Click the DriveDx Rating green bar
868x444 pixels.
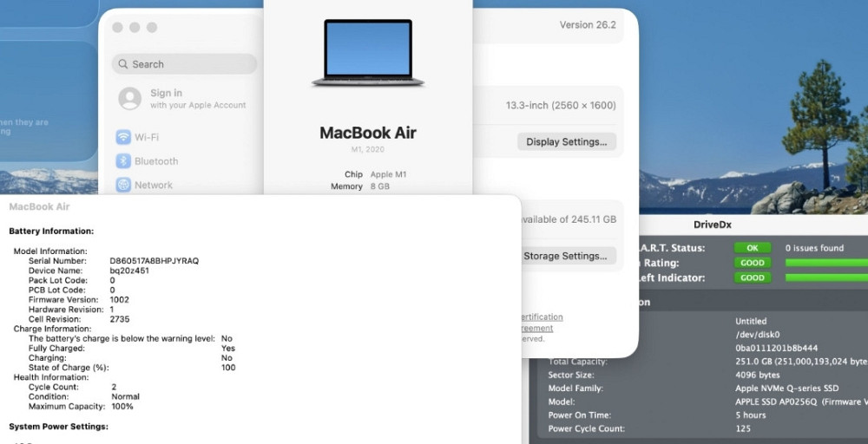[x=826, y=263]
